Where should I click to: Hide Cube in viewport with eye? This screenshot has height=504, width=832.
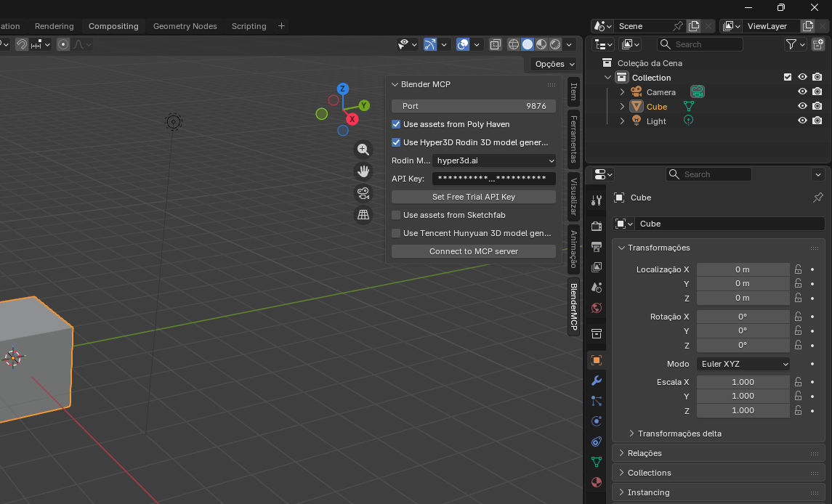[802, 106]
